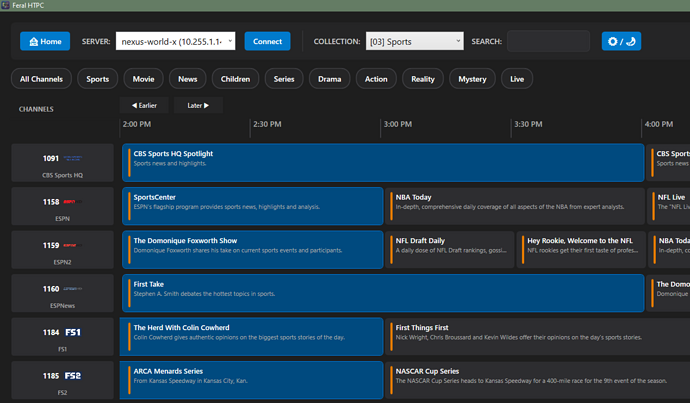Select channel 1091 CBS Sports HQ
The width and height of the screenshot is (690, 403).
click(x=62, y=163)
